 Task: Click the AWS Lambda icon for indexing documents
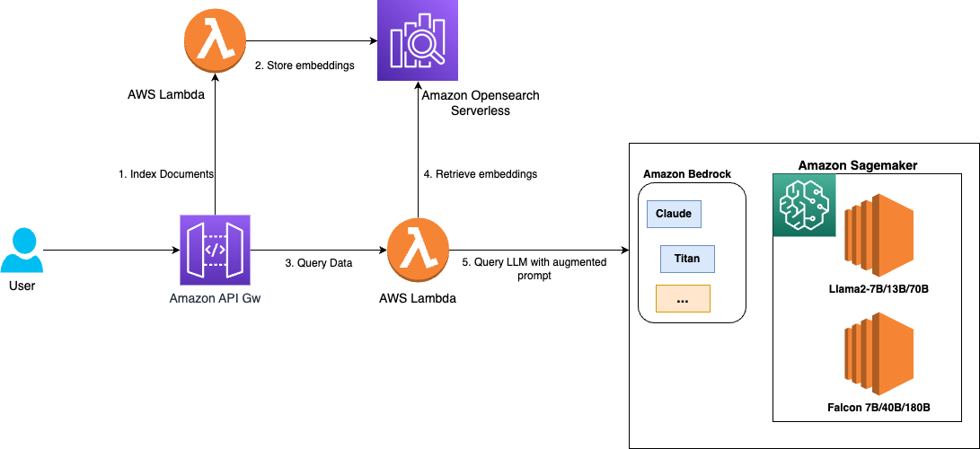[x=215, y=42]
